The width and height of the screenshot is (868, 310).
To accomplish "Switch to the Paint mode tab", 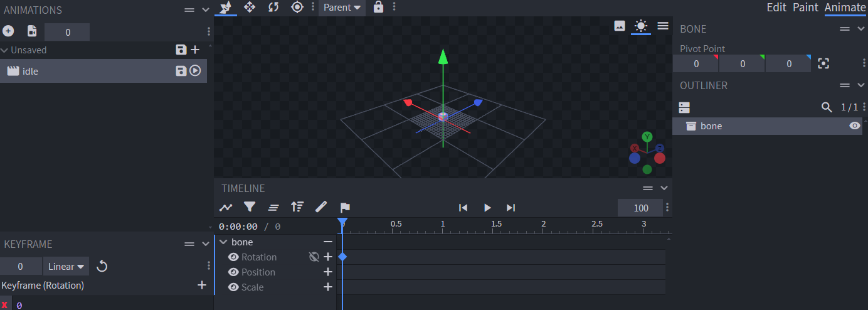I will click(x=805, y=8).
